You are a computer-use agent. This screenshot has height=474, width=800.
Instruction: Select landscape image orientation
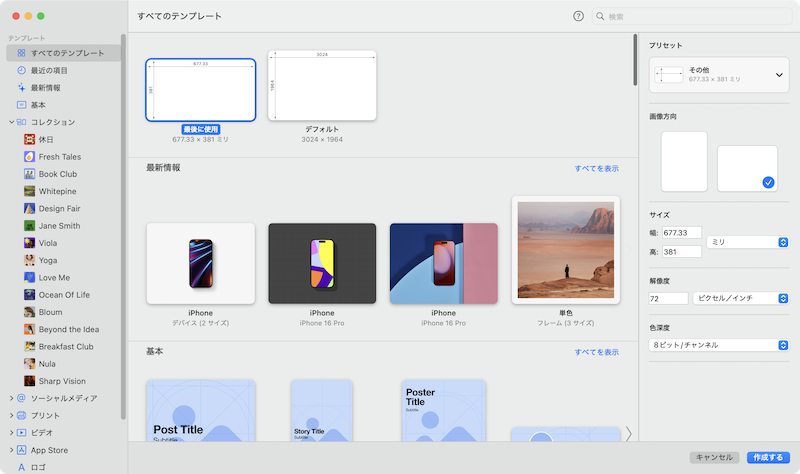(x=747, y=168)
